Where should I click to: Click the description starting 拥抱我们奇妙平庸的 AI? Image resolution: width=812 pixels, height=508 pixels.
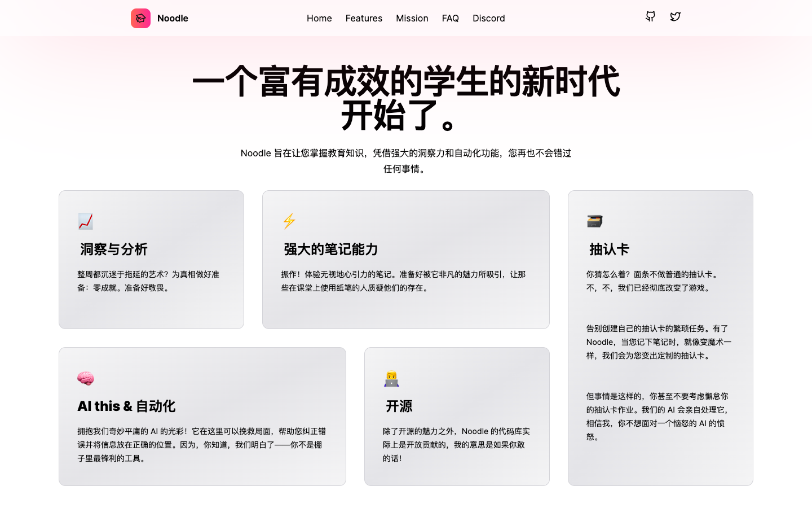tap(202, 445)
